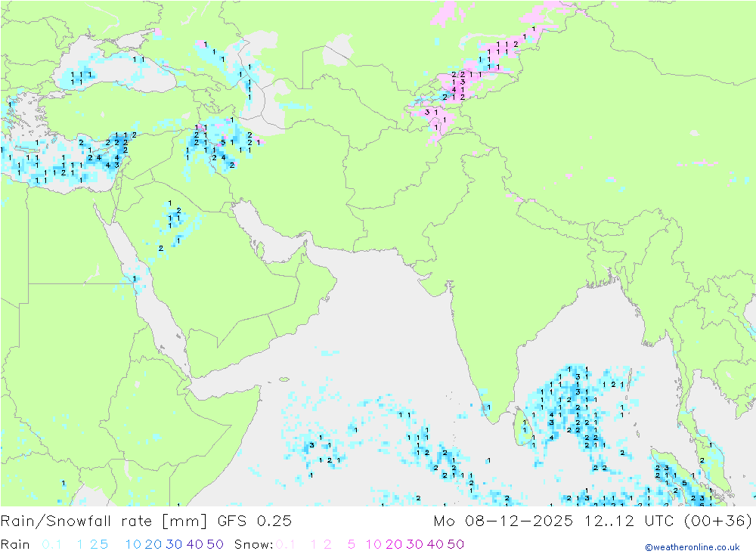Select the snow legend value 50
The image size is (756, 554).
456,544
